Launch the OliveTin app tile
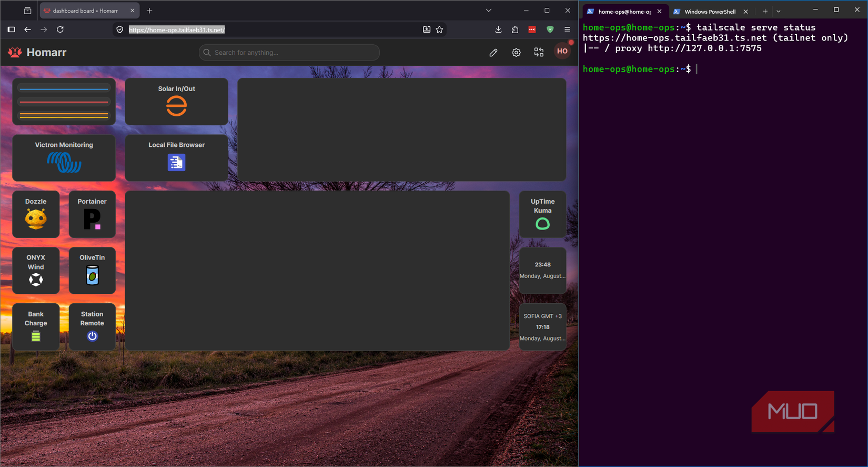The width and height of the screenshot is (868, 467). (x=92, y=271)
